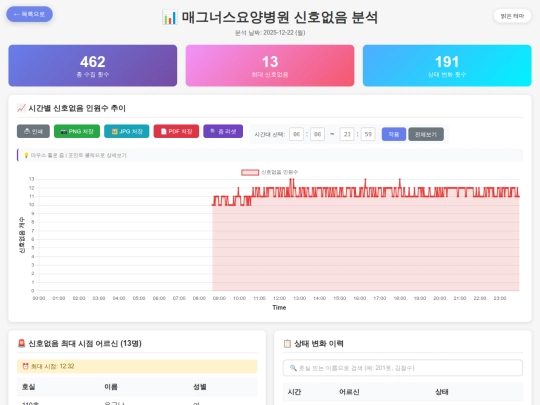
Task: Show the full range with 전체보기
Action: pyautogui.click(x=426, y=134)
